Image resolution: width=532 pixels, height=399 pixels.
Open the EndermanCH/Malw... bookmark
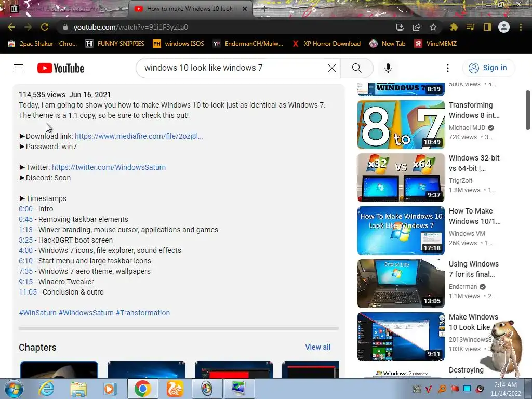(x=248, y=44)
